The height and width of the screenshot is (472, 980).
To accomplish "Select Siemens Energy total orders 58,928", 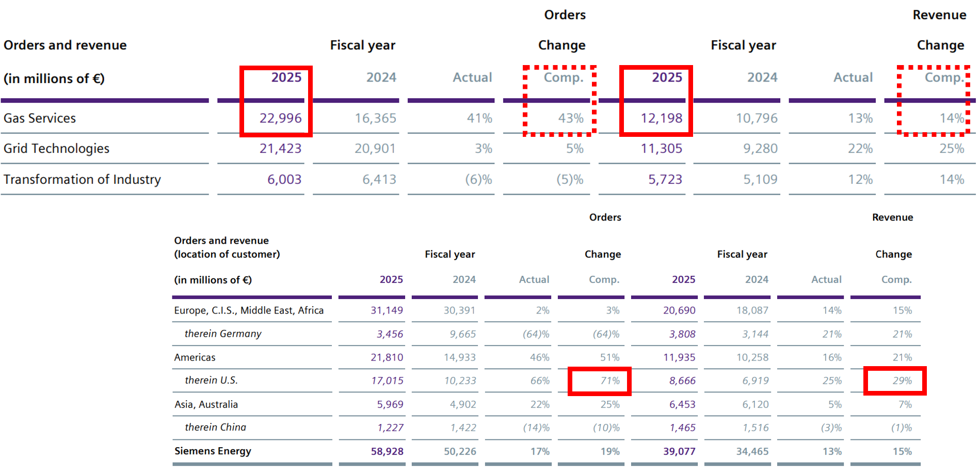I will point(387,451).
